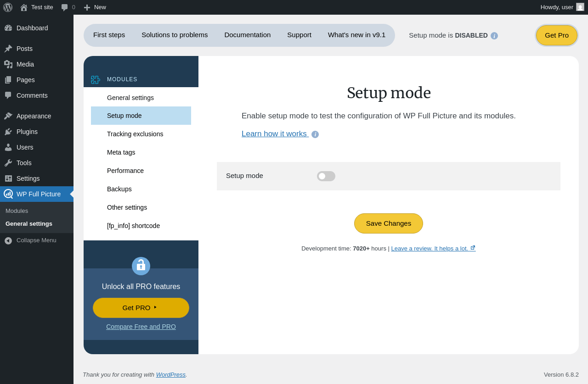Click the yellow Get PRO button
This screenshot has height=384, width=588.
[141, 308]
